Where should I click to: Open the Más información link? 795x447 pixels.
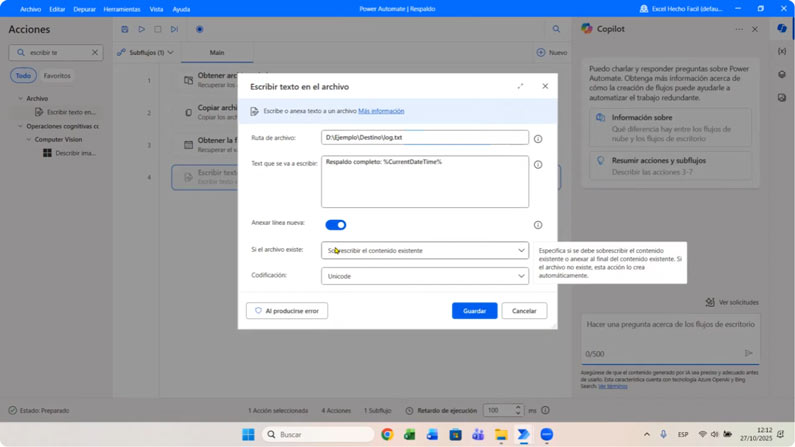[381, 111]
